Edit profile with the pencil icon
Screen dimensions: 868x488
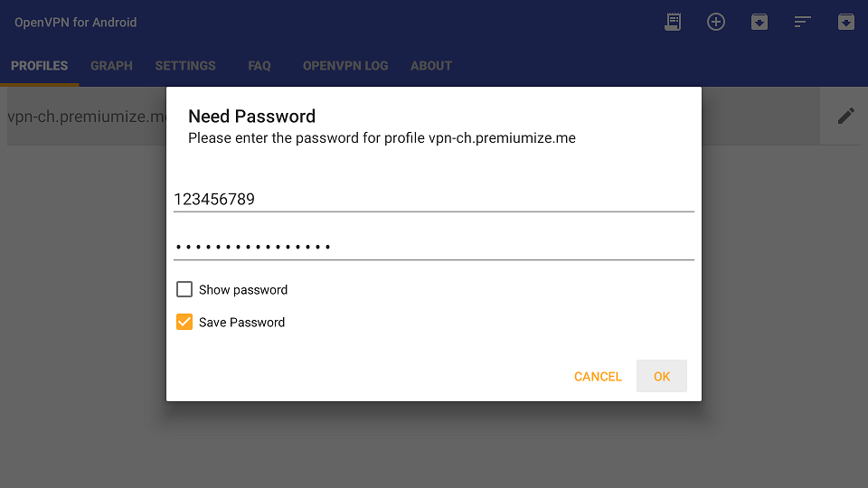(x=845, y=117)
